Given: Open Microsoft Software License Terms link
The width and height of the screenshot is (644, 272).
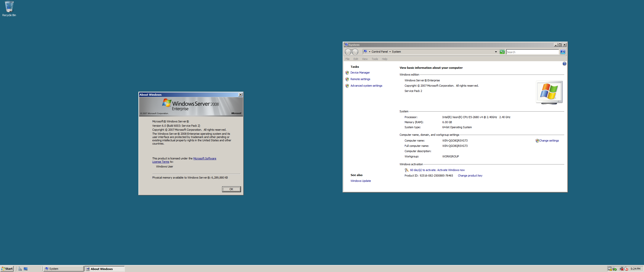Looking at the screenshot, I should click(x=205, y=158).
